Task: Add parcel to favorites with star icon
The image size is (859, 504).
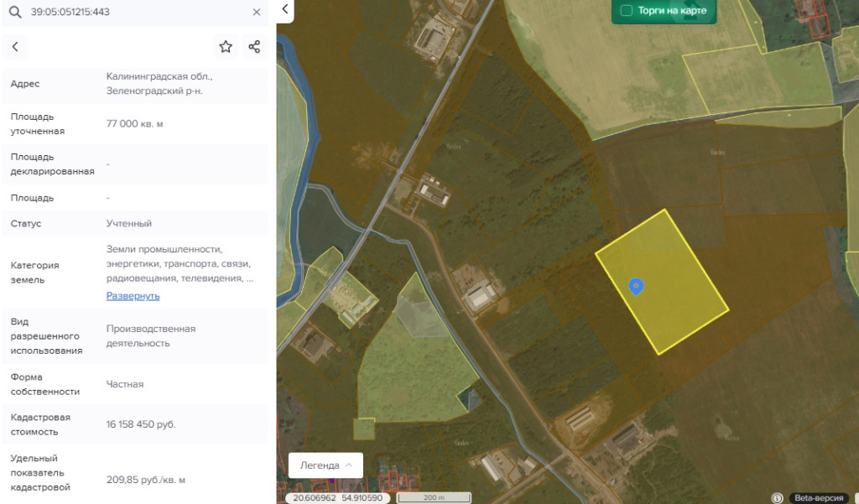Action: click(226, 47)
